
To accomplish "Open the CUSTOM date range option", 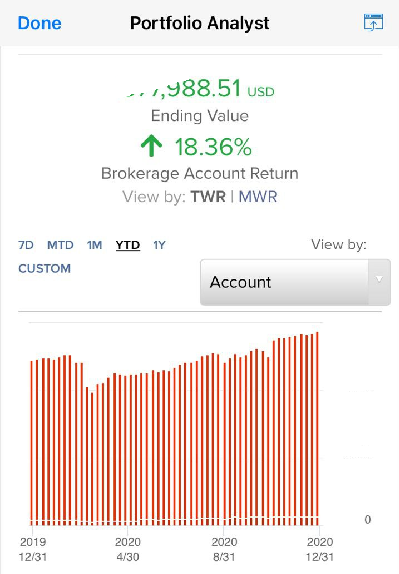I will pyautogui.click(x=44, y=269).
